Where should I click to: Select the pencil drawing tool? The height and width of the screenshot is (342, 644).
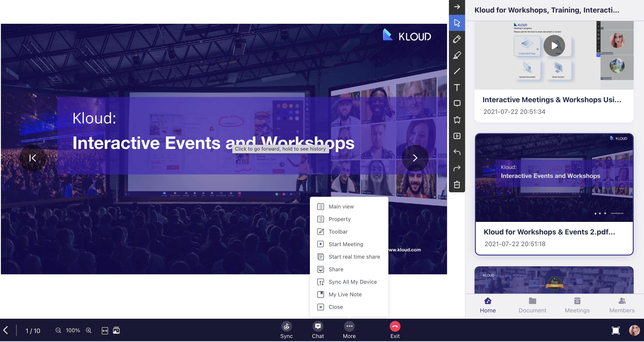(x=457, y=39)
